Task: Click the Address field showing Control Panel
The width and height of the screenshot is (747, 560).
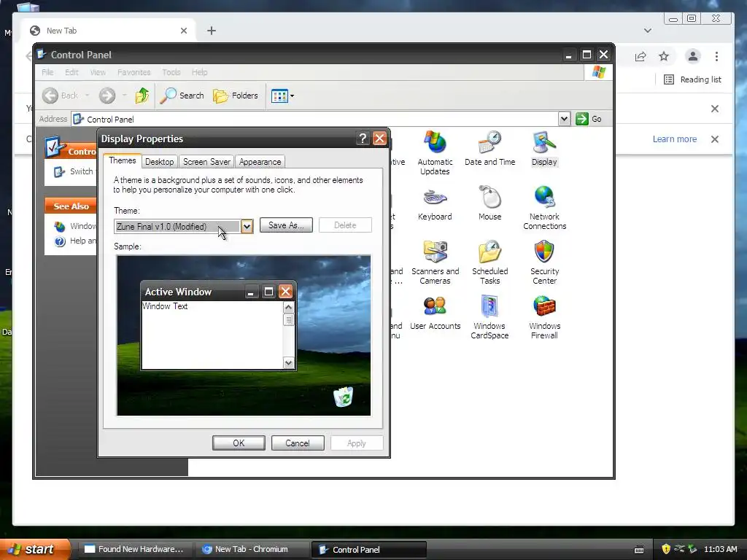Action: [x=314, y=119]
